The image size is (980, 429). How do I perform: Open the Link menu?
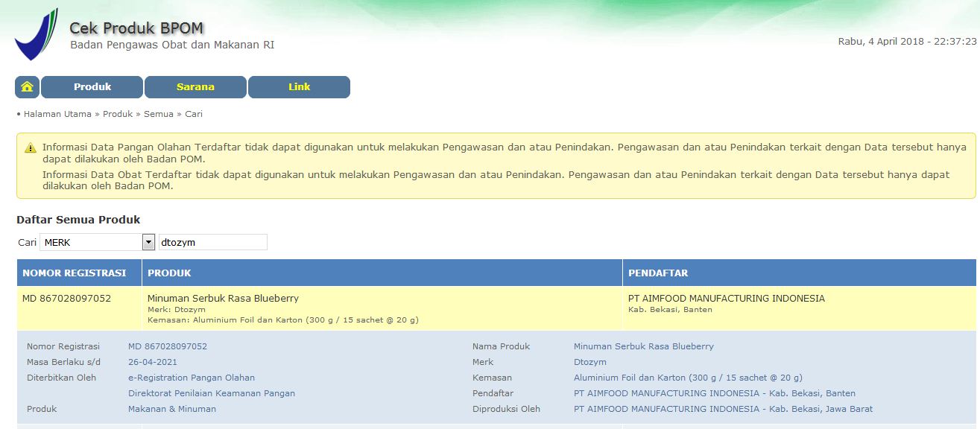(299, 87)
